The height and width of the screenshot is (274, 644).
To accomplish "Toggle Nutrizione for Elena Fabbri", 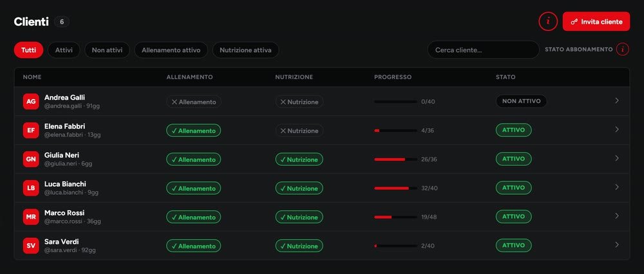I will pyautogui.click(x=299, y=131).
